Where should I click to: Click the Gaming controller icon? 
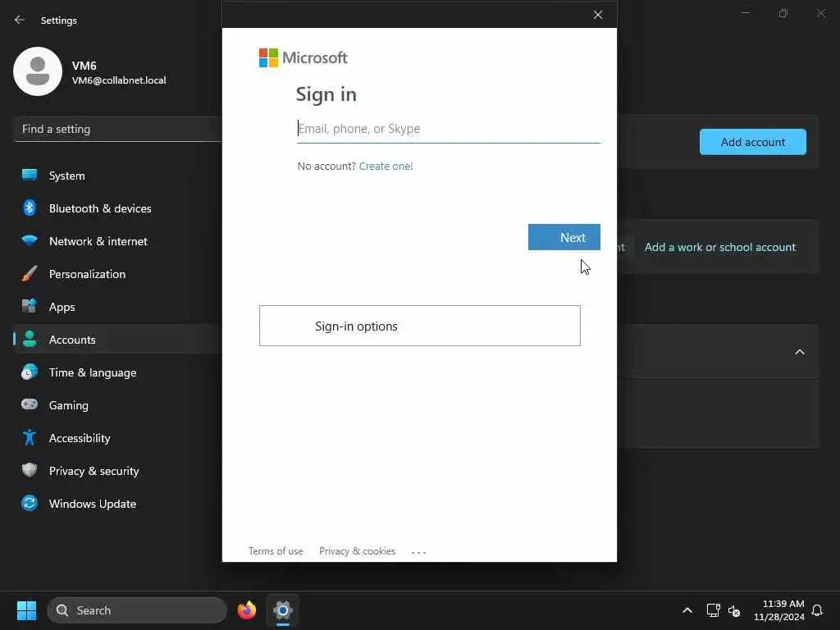pyautogui.click(x=30, y=404)
